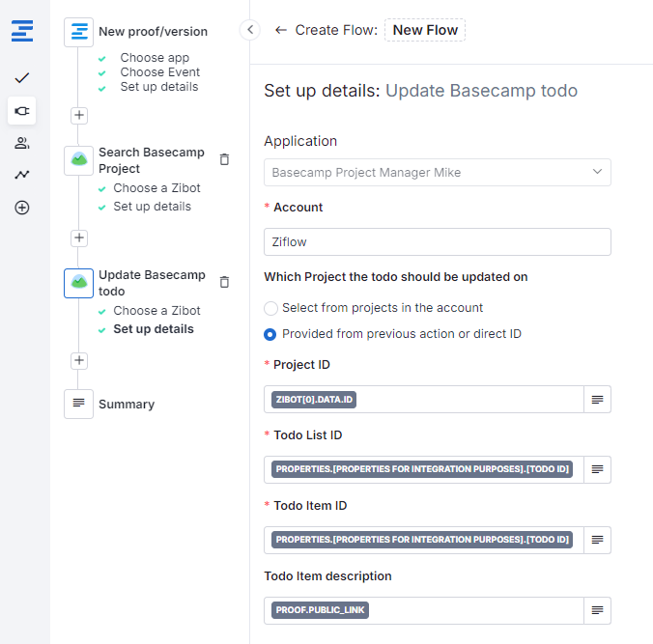Open variable picker for Todo Item description
653x644 pixels.
pos(597,611)
